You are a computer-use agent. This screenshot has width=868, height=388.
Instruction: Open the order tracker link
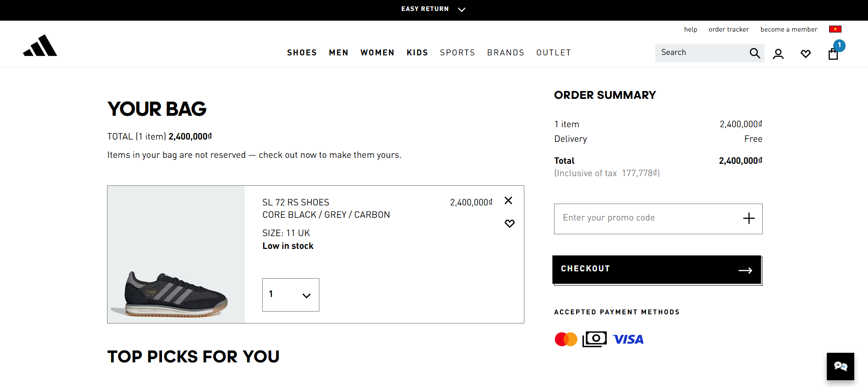(x=728, y=29)
